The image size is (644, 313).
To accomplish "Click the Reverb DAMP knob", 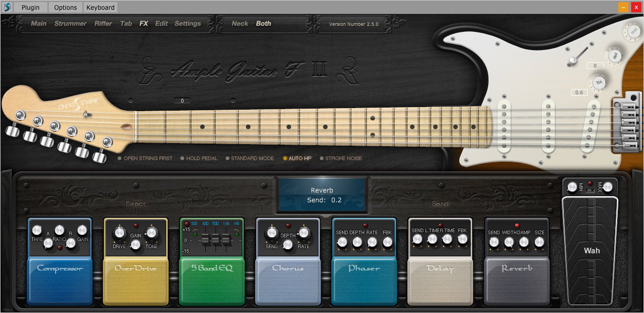I will pos(524,242).
